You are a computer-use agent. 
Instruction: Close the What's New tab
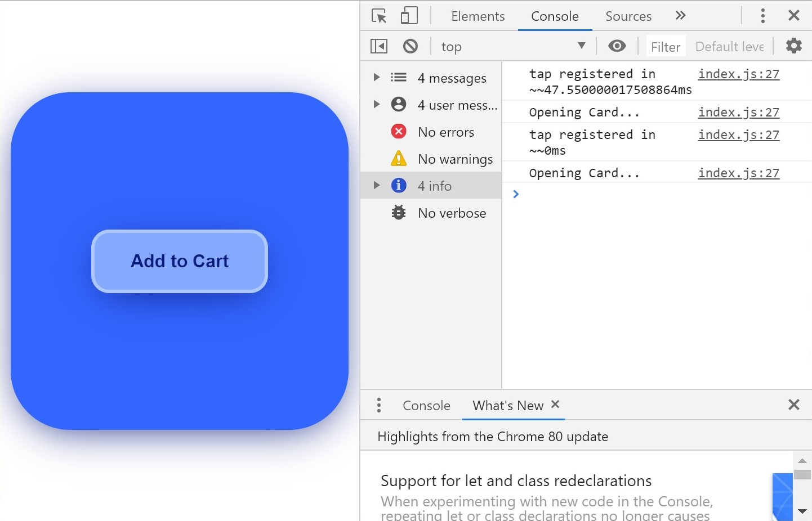click(555, 404)
